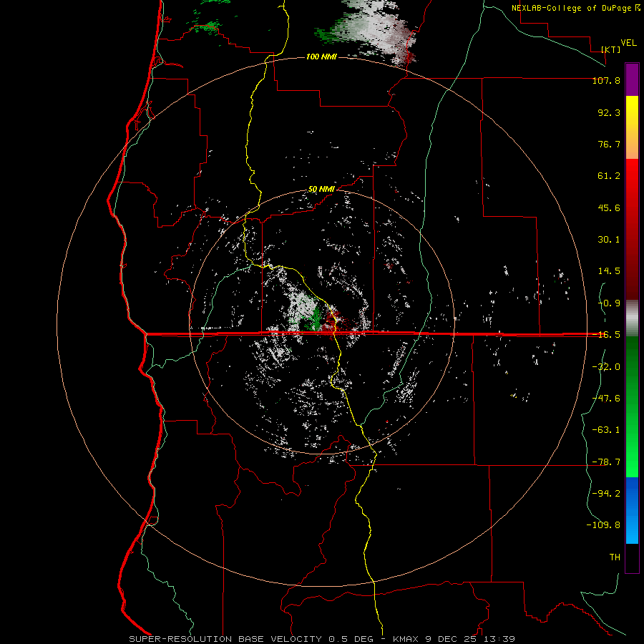Viewport: 644px width, 644px height.
Task: Click the -78.7 velocity scale value
Action: tap(606, 462)
